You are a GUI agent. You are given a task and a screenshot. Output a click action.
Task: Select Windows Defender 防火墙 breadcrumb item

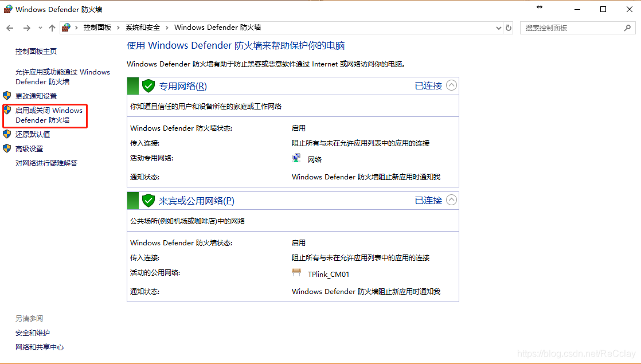(217, 28)
